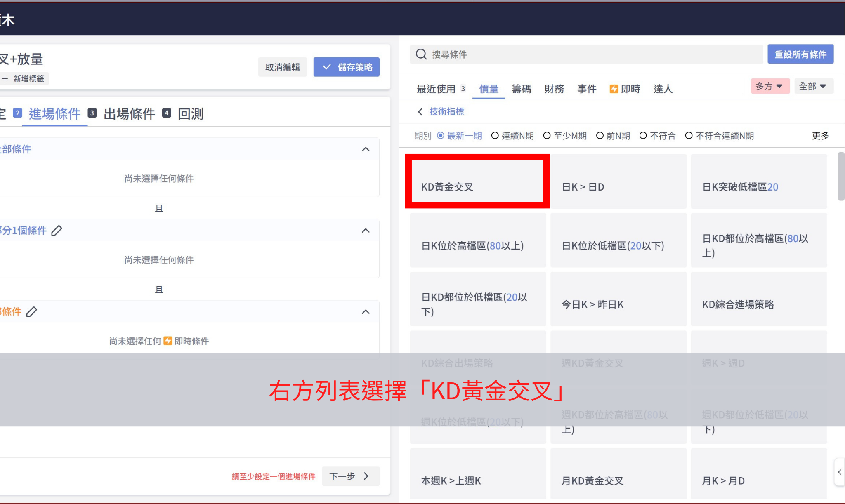
Task: Click the checkmark icon on 儲存策略
Action: tap(326, 67)
